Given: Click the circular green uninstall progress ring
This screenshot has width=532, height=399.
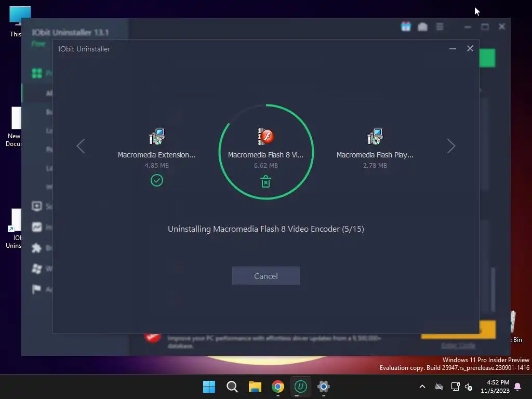Looking at the screenshot, I should [x=266, y=152].
